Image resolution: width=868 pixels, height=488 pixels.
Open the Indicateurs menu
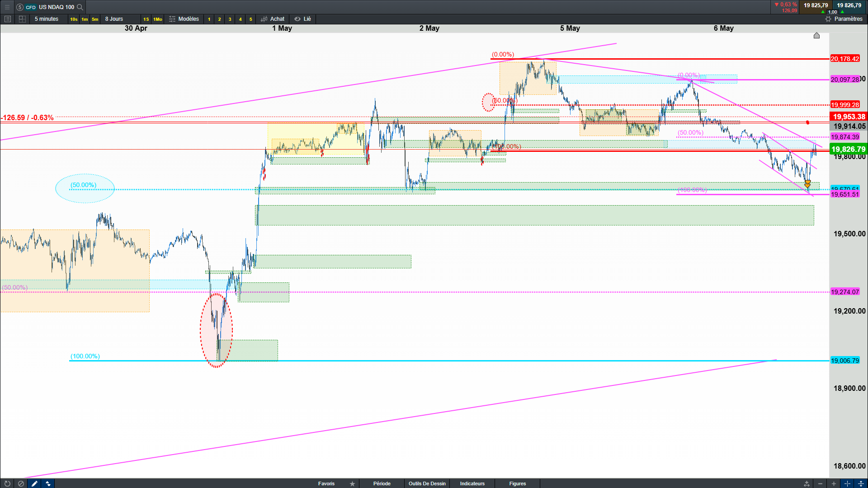point(472,483)
